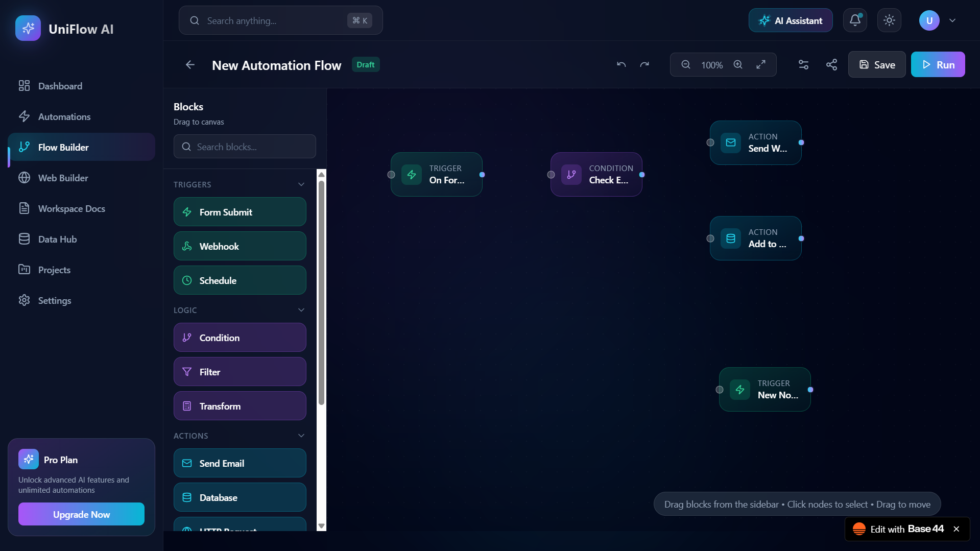Collapse the TRIGGERS section
This screenshot has height=551, width=980.
(301, 184)
